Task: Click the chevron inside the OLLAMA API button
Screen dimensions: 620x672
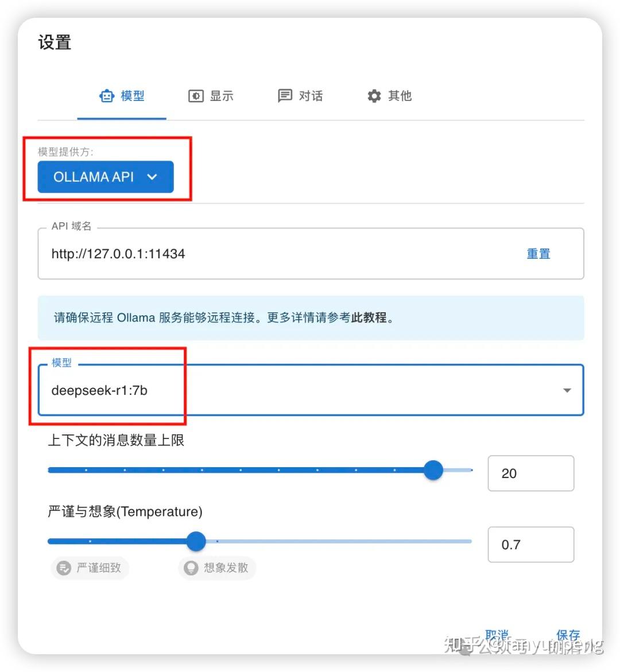Action: [x=152, y=177]
